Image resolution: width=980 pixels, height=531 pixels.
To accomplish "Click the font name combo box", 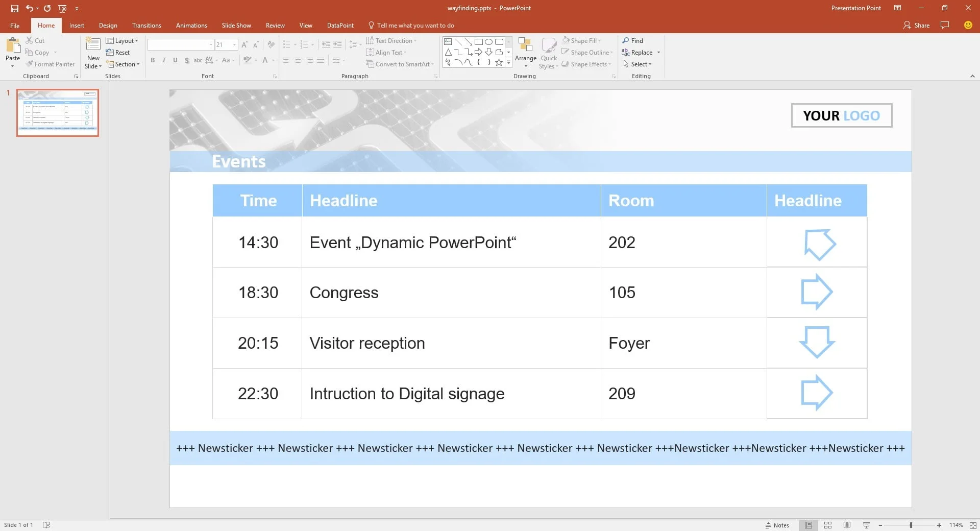I will tap(180, 45).
